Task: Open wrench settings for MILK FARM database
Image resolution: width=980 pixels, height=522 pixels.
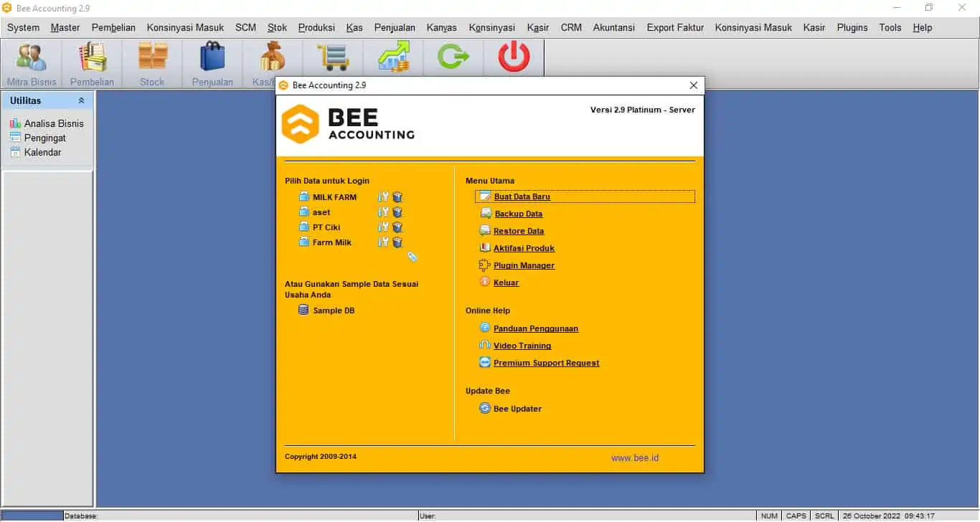Action: click(x=383, y=197)
